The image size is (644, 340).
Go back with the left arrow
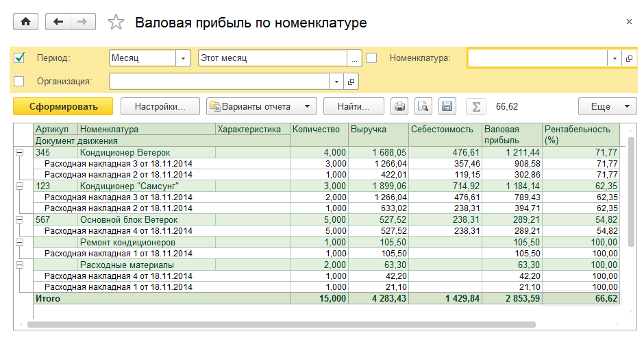pyautogui.click(x=58, y=22)
